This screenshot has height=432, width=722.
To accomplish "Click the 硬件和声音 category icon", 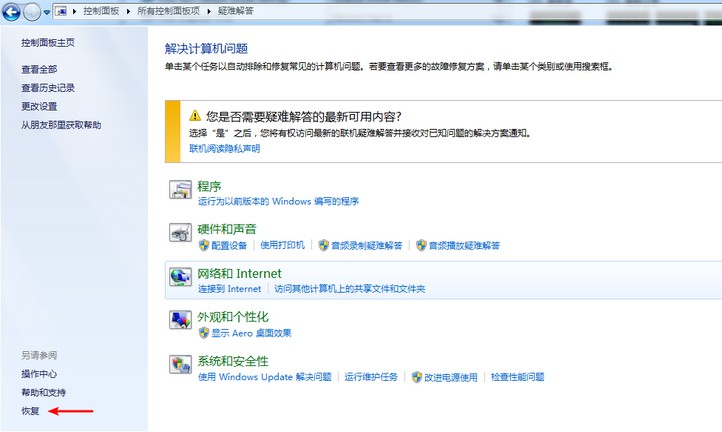I will [180, 233].
